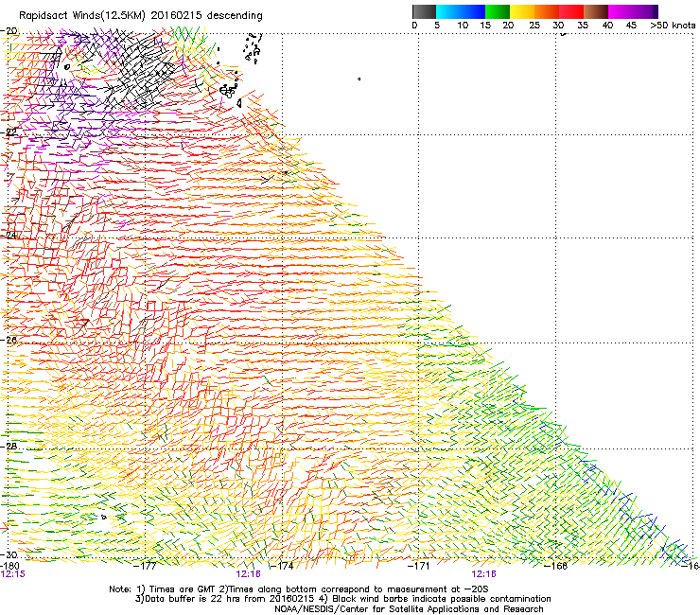Click the purple '12:15' time label
The width and height of the screenshot is (700, 615).
[13, 574]
